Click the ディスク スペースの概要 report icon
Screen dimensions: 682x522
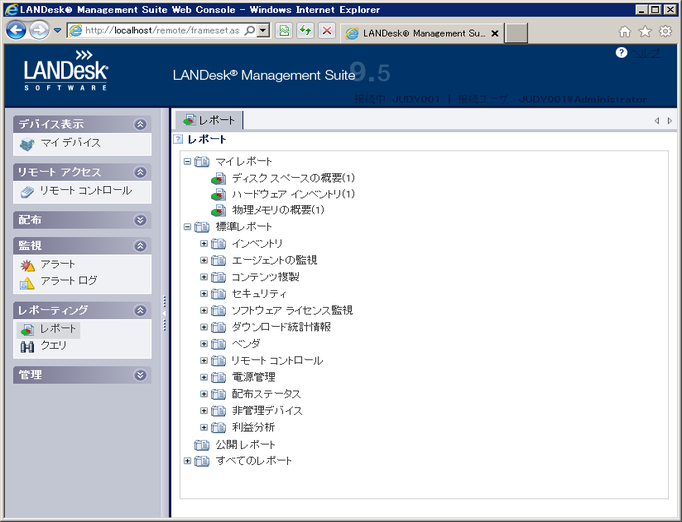[219, 178]
